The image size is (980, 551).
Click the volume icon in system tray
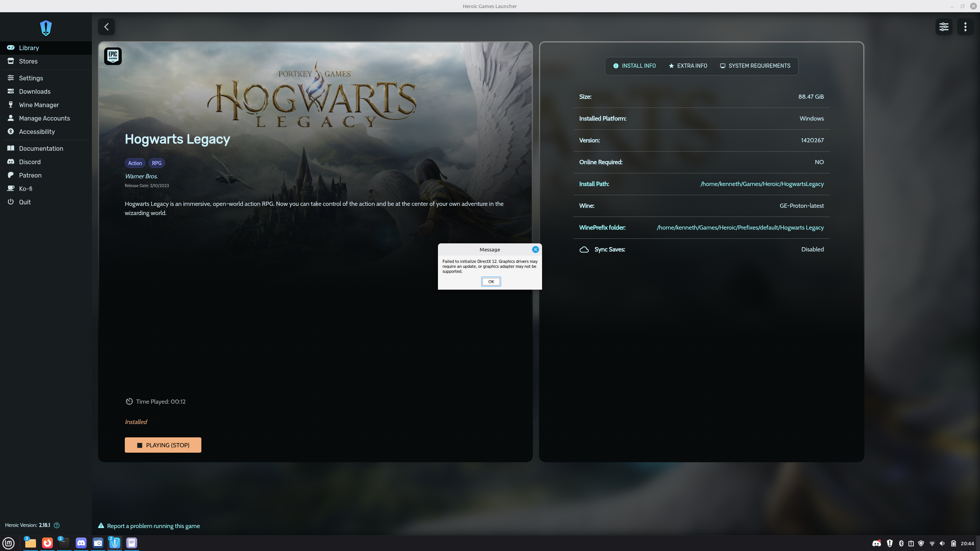click(942, 543)
